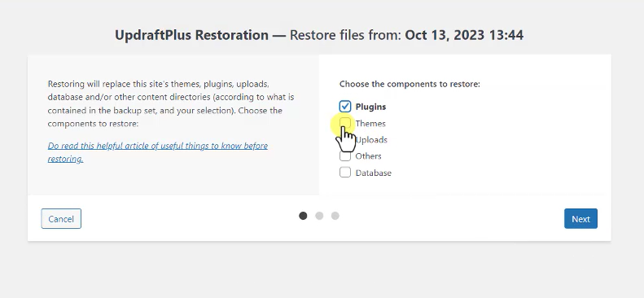Uncheck the Plugins checkbox
644x298 pixels.
(x=345, y=107)
